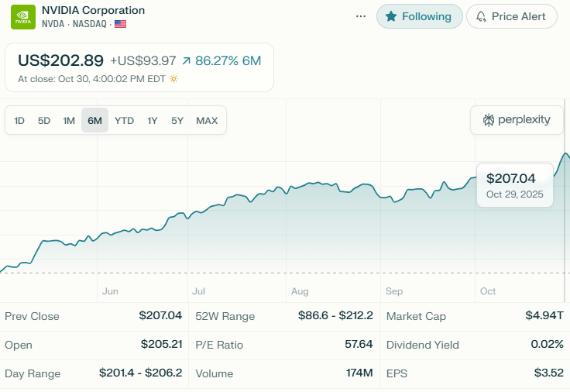Click the star icon in Following
The width and height of the screenshot is (570, 392).
[x=391, y=16]
